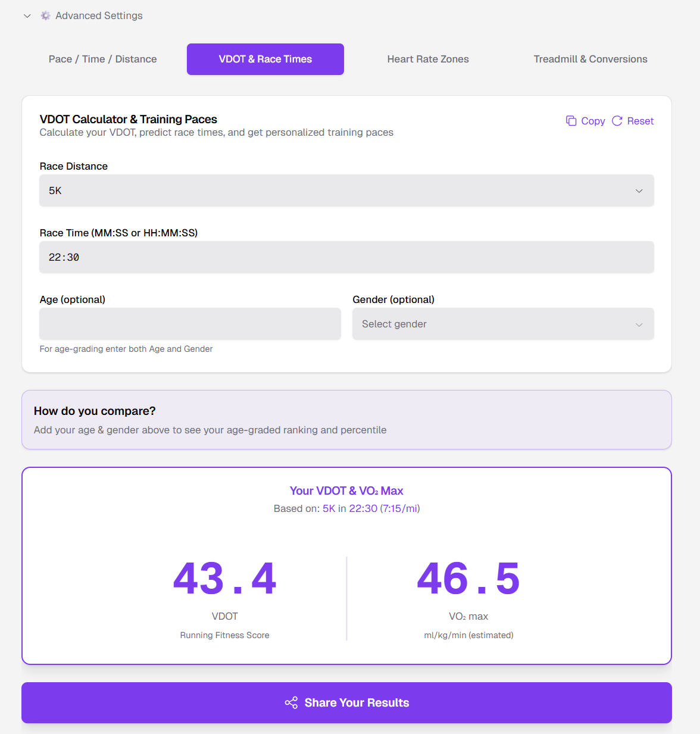The image size is (700, 734).
Task: Open the Select gender dropdown
Action: [x=503, y=324]
